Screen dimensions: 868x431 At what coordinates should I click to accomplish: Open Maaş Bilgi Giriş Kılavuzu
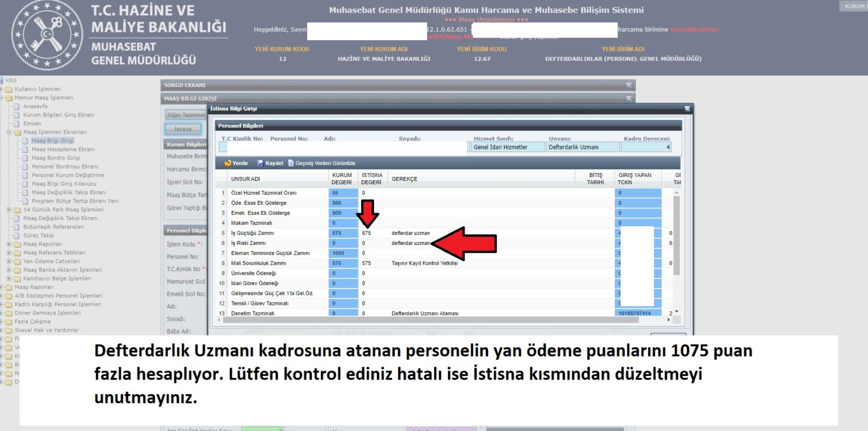tap(64, 184)
